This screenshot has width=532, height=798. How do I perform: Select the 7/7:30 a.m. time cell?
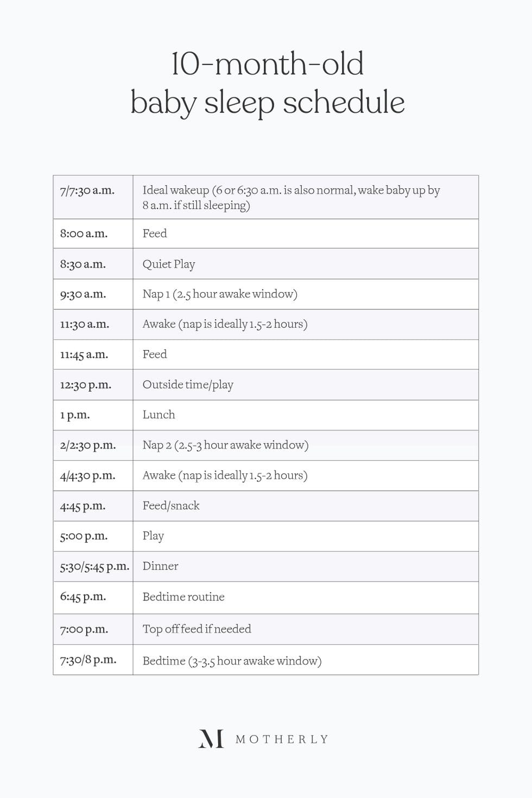click(87, 191)
